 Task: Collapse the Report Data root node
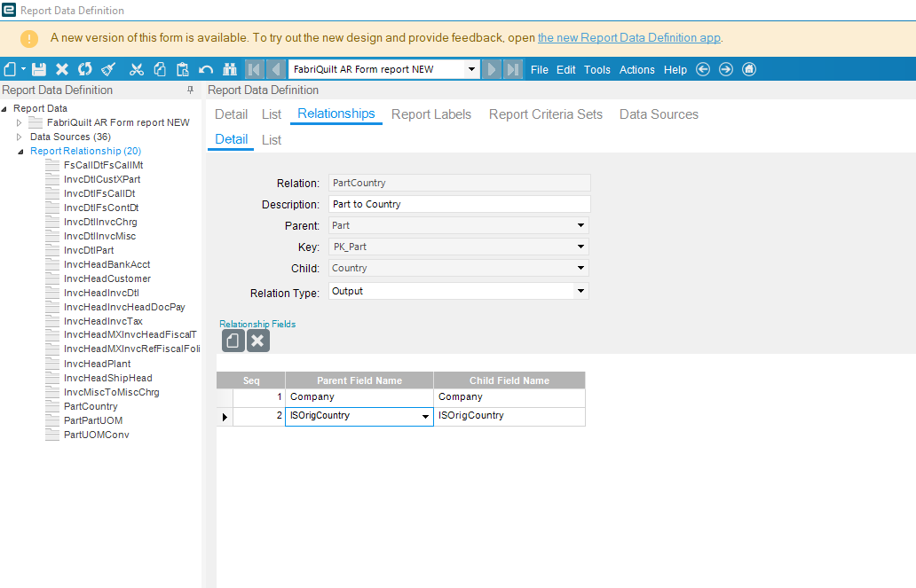(x=4, y=108)
